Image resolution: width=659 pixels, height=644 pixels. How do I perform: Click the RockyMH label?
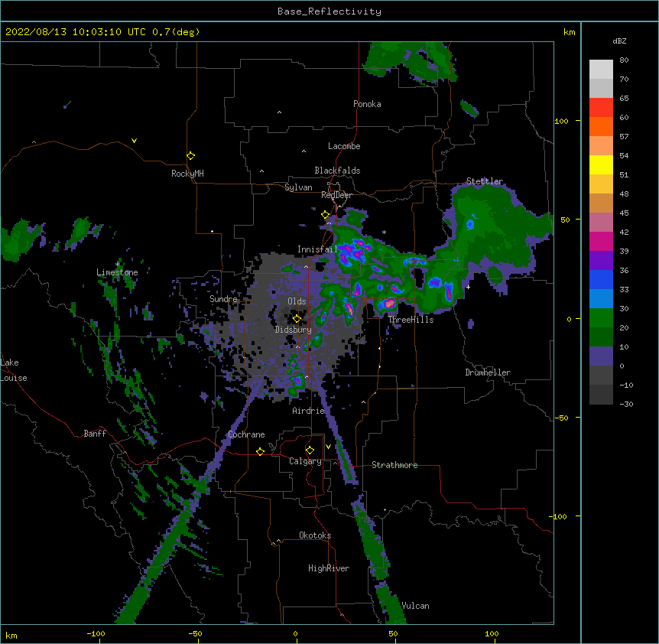point(187,174)
